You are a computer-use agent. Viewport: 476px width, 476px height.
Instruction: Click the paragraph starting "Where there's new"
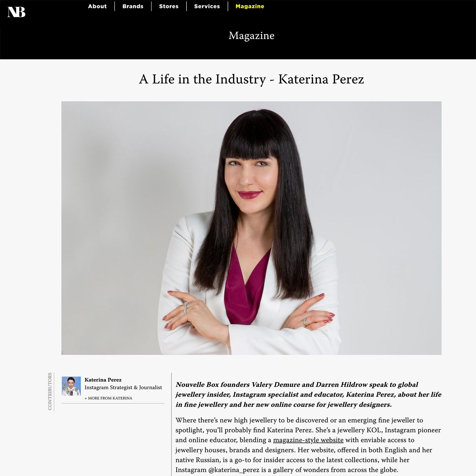click(x=308, y=445)
